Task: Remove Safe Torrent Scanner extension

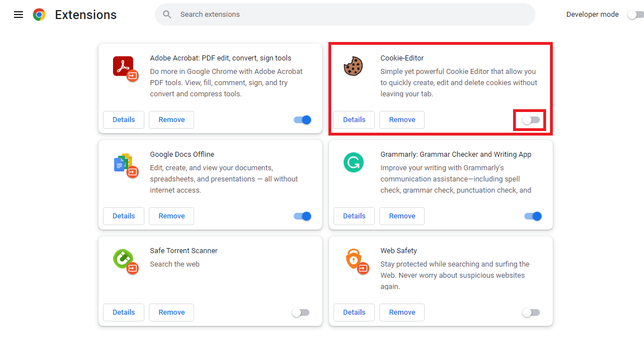Action: (x=171, y=312)
